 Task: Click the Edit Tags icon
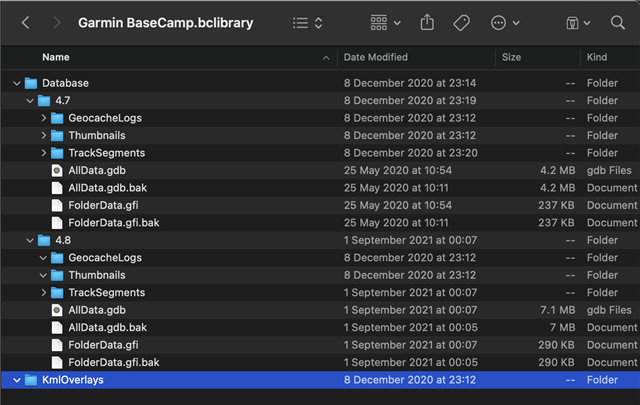tap(461, 23)
